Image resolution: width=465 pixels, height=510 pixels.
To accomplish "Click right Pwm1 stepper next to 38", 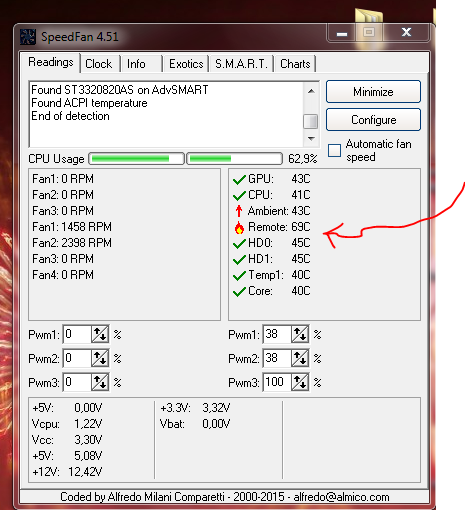I will point(300,334).
